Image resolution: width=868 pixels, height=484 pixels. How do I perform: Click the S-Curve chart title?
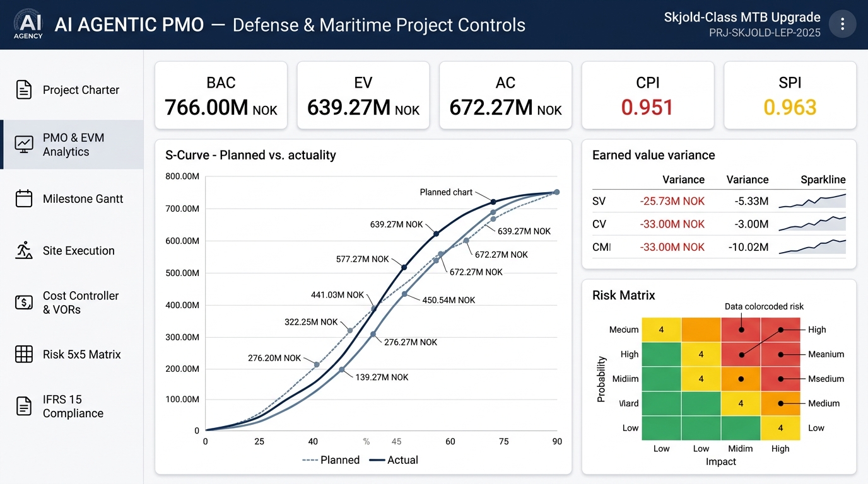tap(250, 155)
